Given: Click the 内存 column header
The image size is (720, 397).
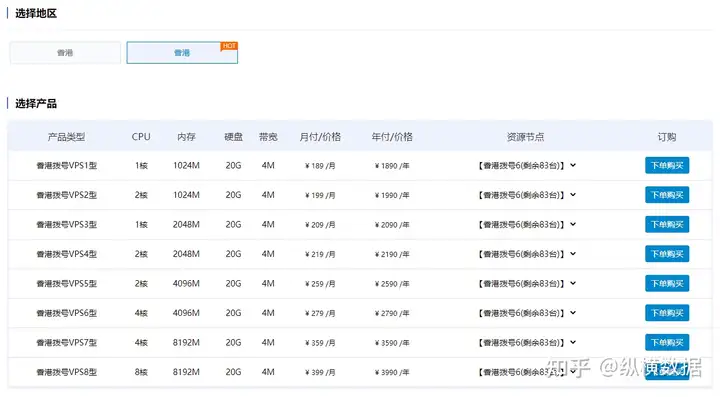Looking at the screenshot, I should [x=186, y=137].
